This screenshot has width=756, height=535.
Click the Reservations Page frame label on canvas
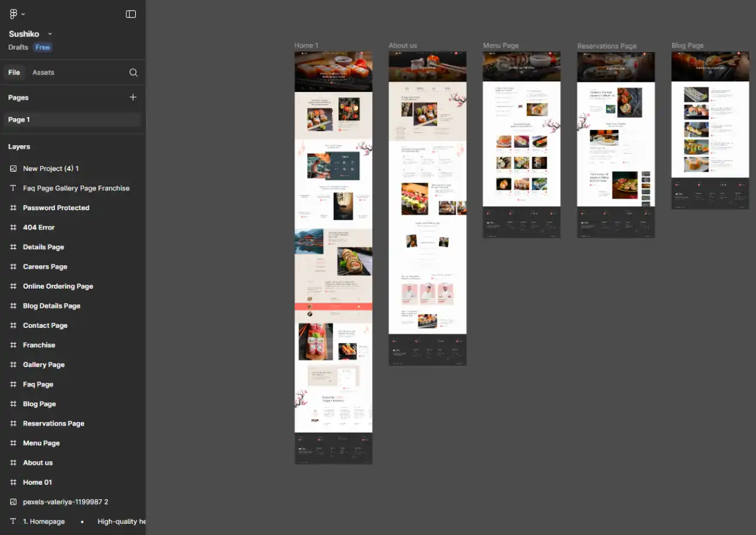click(607, 46)
